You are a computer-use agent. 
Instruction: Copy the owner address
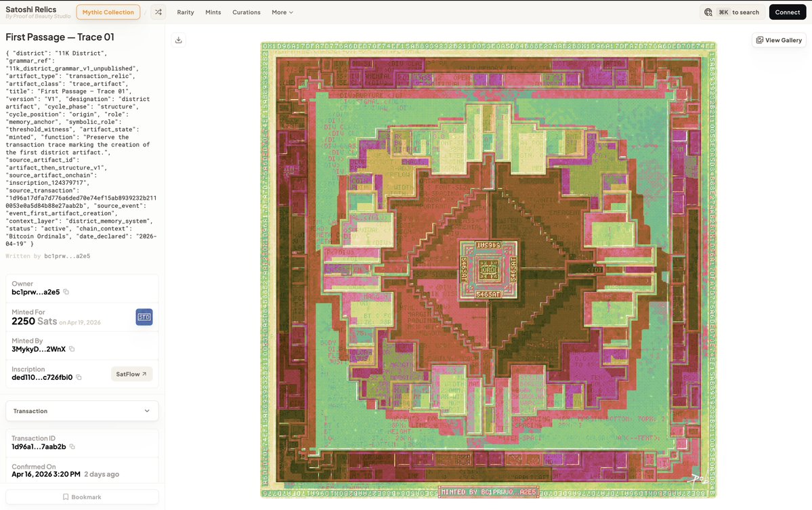click(x=66, y=292)
